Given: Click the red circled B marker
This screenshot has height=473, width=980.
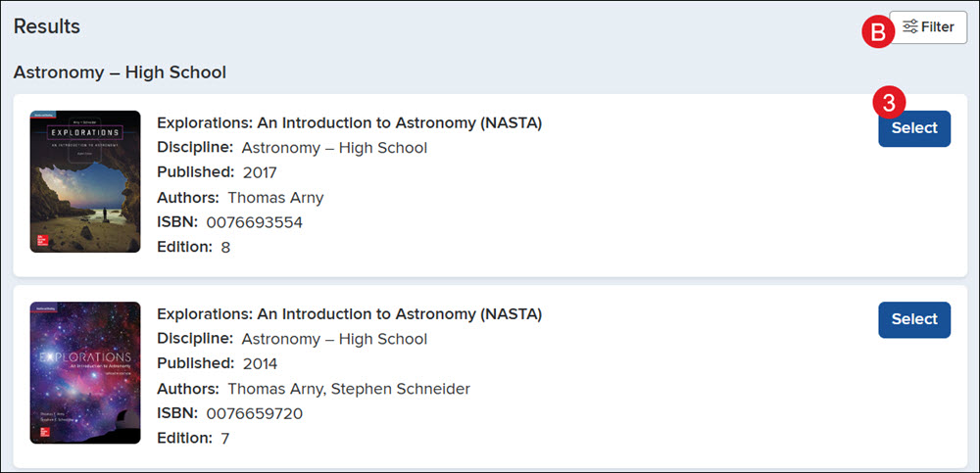Looking at the screenshot, I should point(879,32).
